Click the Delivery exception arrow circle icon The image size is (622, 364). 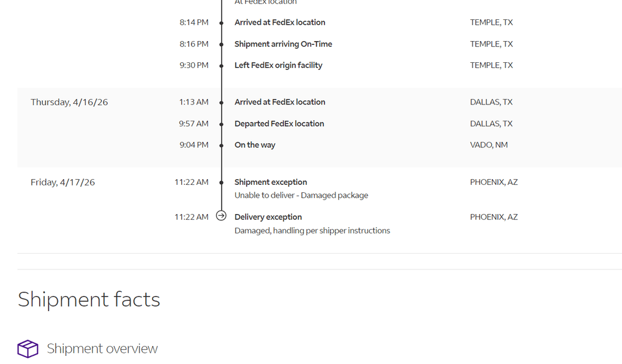click(222, 216)
